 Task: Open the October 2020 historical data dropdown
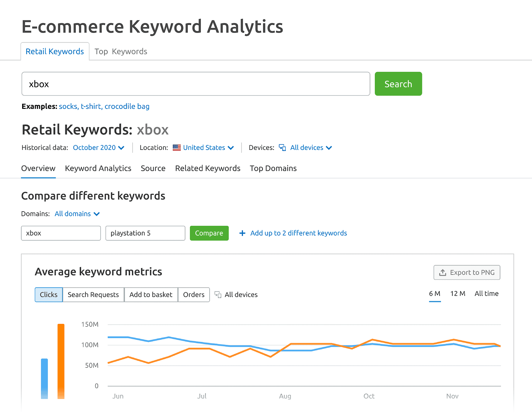coord(99,147)
